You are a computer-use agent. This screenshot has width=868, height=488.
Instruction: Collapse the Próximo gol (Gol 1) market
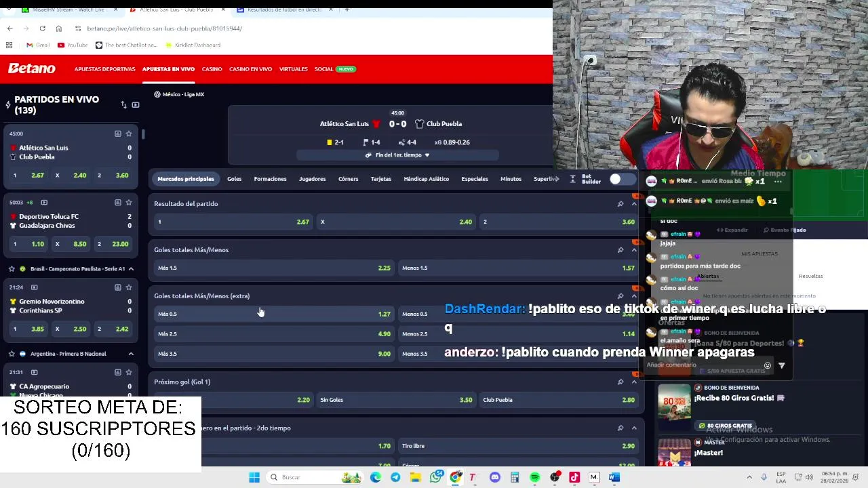click(634, 382)
